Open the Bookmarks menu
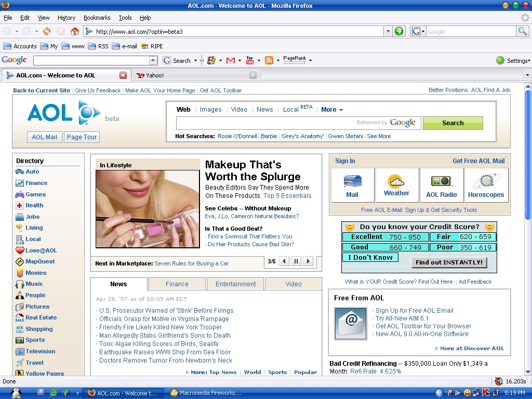The height and width of the screenshot is (399, 532). (97, 18)
